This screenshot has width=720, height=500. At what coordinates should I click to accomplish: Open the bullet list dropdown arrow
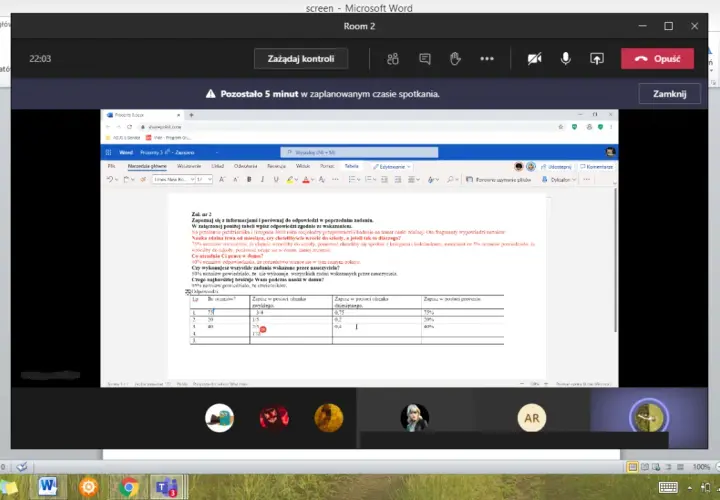[359, 180]
